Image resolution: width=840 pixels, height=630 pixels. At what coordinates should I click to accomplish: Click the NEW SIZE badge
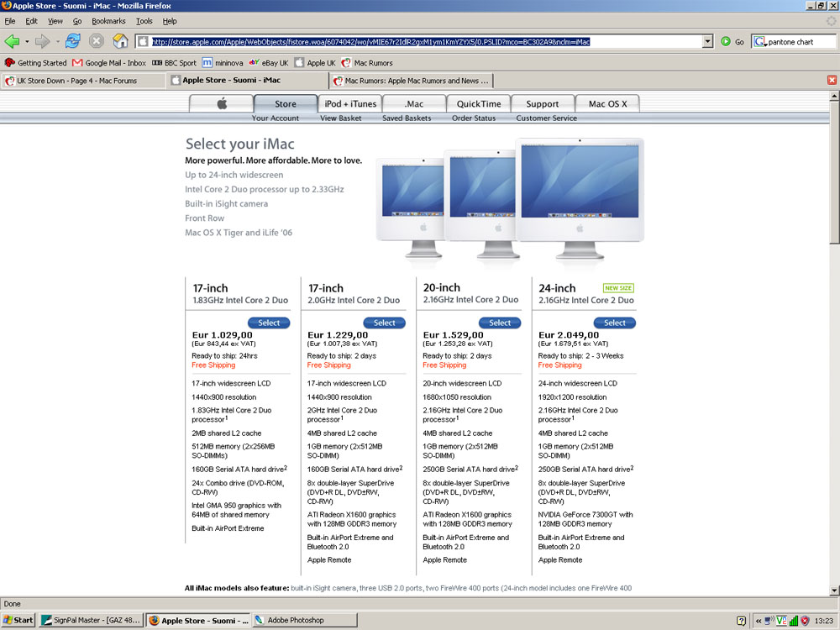click(x=618, y=287)
